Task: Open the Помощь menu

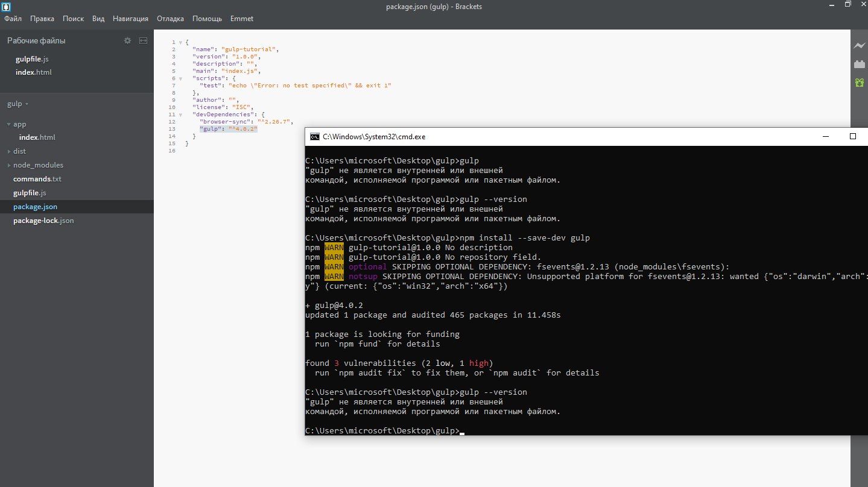Action: [207, 19]
